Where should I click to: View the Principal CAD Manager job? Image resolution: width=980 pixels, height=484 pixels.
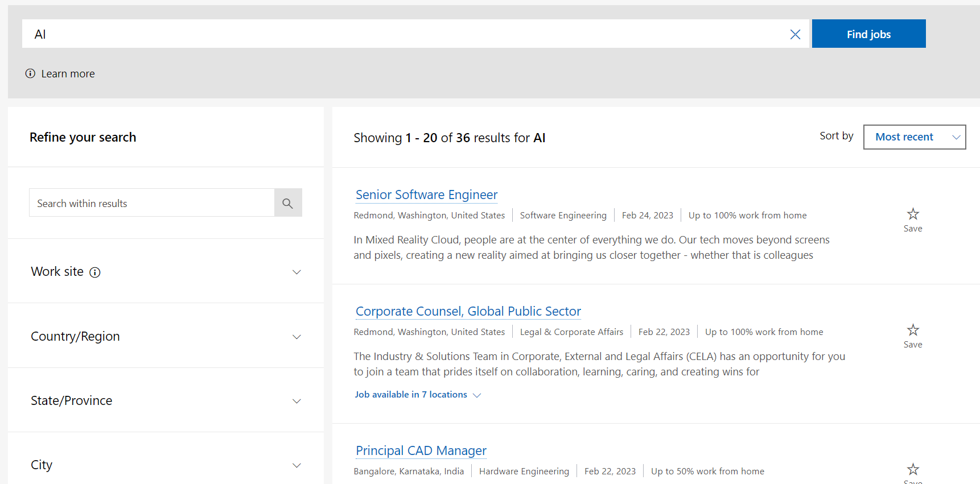[421, 451]
